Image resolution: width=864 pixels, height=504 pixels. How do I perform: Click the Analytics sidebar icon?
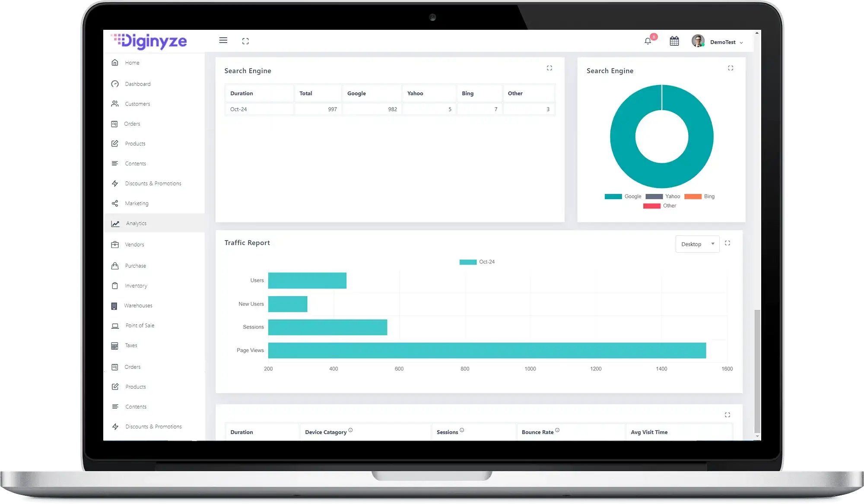click(x=115, y=222)
